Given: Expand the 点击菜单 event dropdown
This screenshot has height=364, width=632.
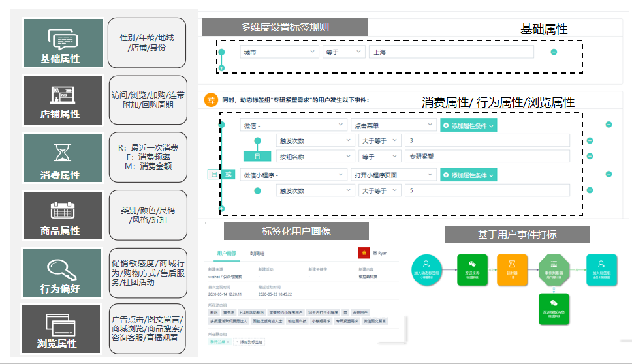Looking at the screenshot, I should pyautogui.click(x=392, y=125).
